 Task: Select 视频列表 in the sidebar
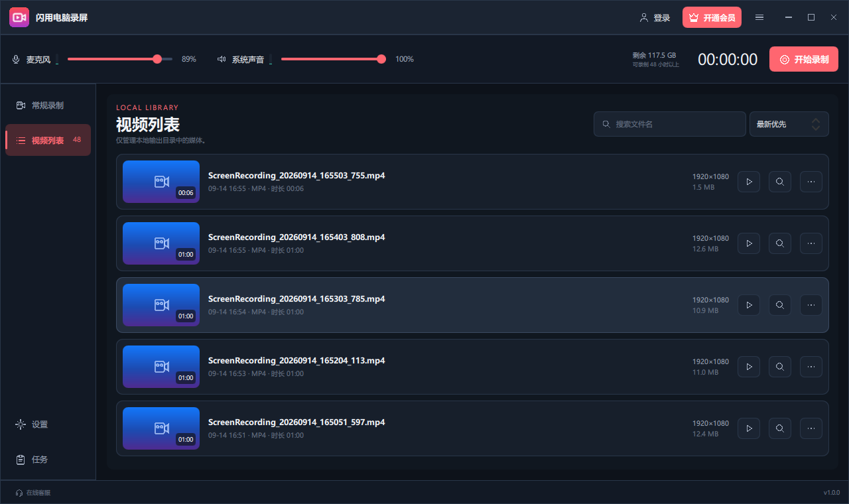(48, 140)
